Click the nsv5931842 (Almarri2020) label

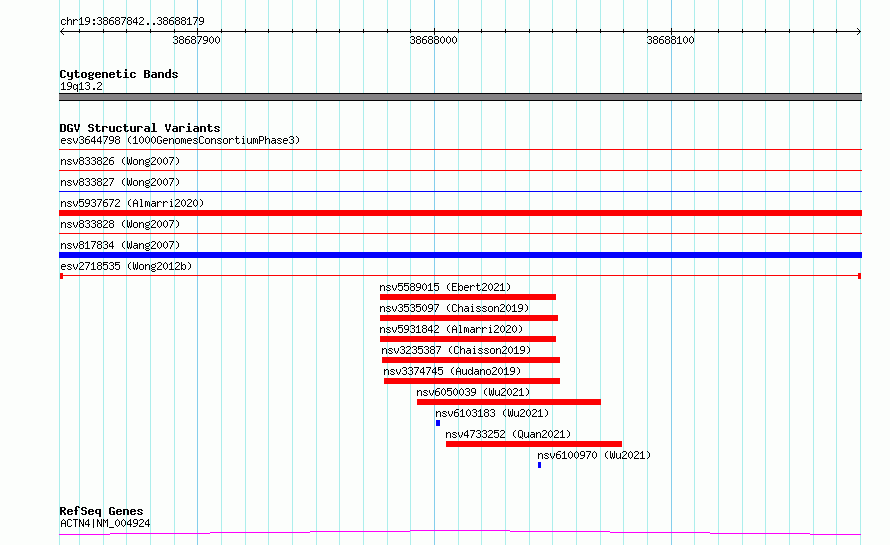(451, 329)
